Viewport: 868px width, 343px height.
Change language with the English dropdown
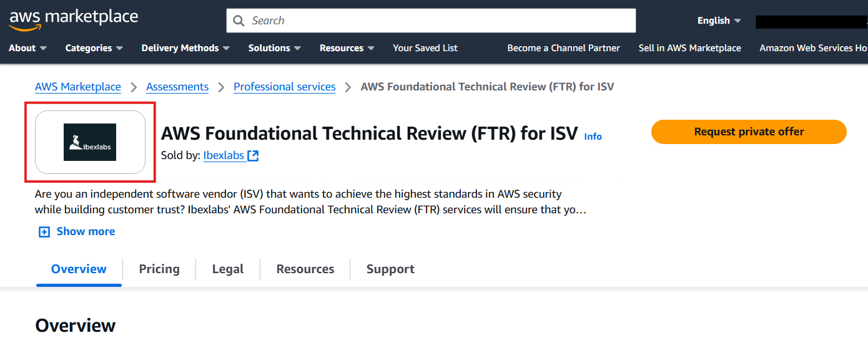719,21
